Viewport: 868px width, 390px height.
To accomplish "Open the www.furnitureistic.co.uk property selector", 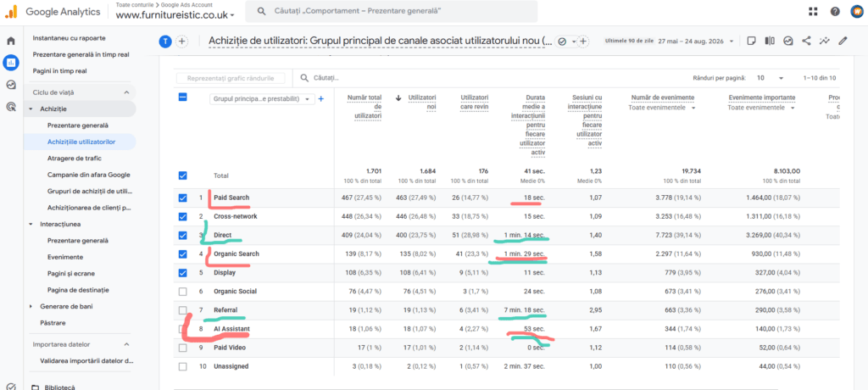I will (175, 15).
